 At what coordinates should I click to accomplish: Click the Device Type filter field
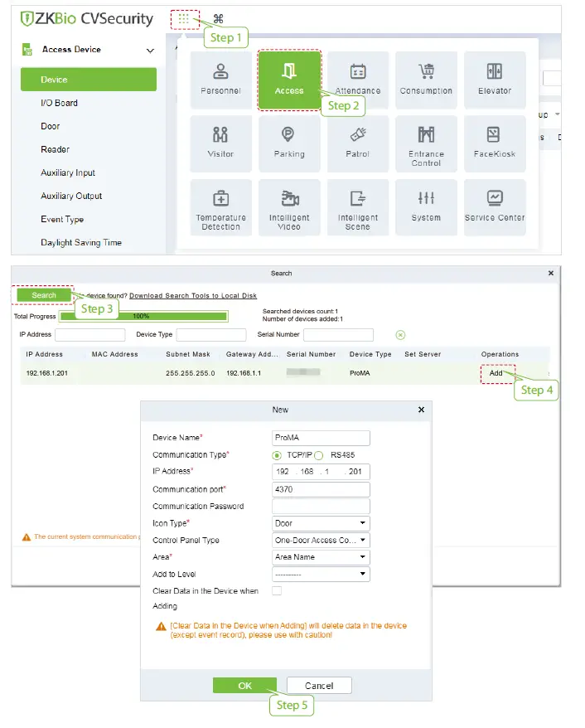[x=211, y=335]
